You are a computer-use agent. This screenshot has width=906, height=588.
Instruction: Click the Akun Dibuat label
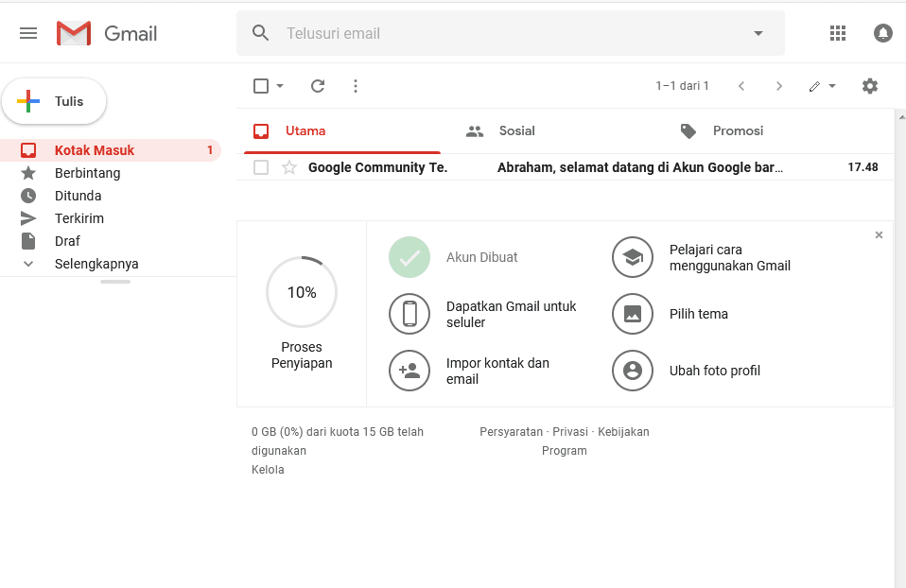tap(482, 257)
